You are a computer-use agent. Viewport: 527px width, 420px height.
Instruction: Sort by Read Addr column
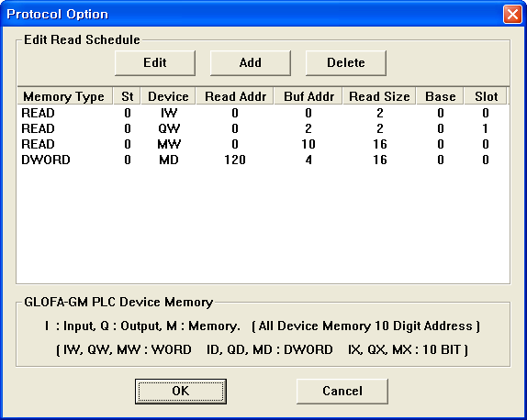tap(235, 96)
